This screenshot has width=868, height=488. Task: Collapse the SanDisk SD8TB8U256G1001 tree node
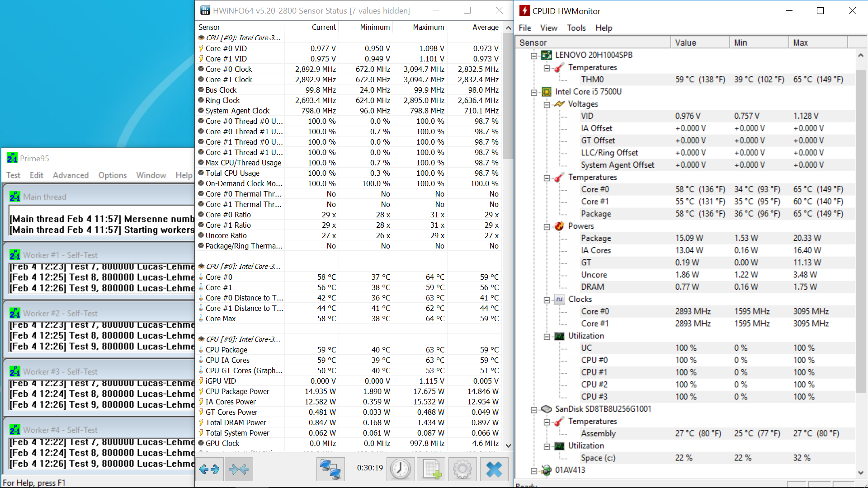534,409
